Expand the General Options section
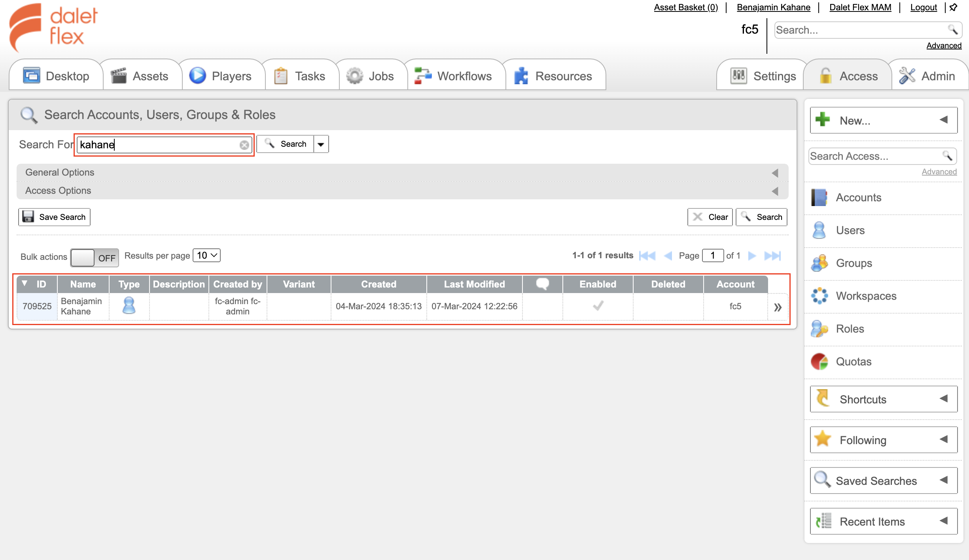969x560 pixels. click(402, 172)
